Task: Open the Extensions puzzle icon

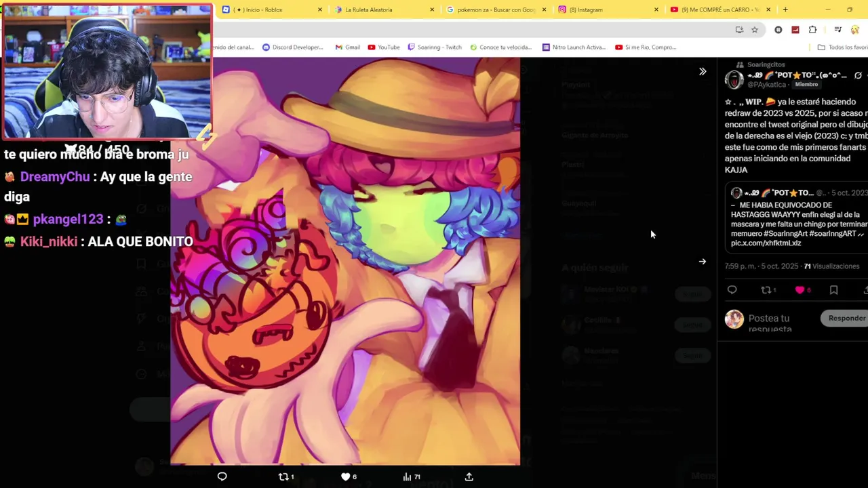Action: [812, 30]
